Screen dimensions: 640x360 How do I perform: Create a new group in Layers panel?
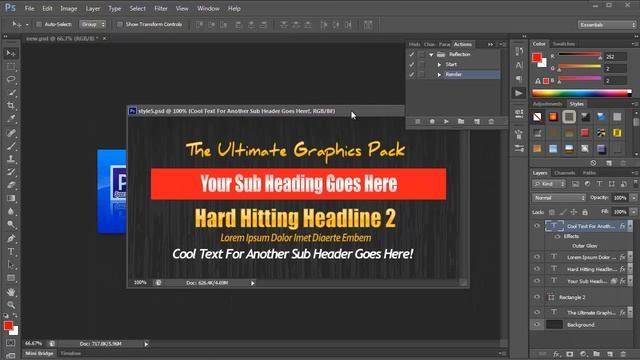pyautogui.click(x=596, y=354)
